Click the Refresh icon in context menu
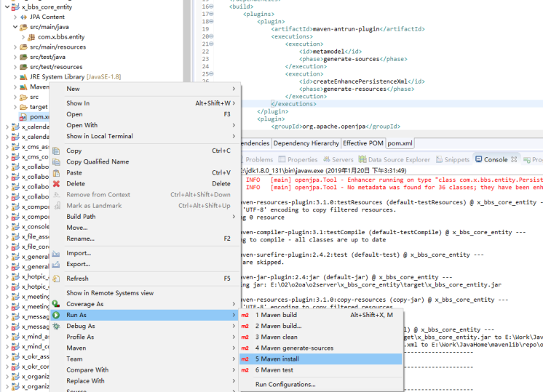The width and height of the screenshot is (543, 392). [57, 279]
